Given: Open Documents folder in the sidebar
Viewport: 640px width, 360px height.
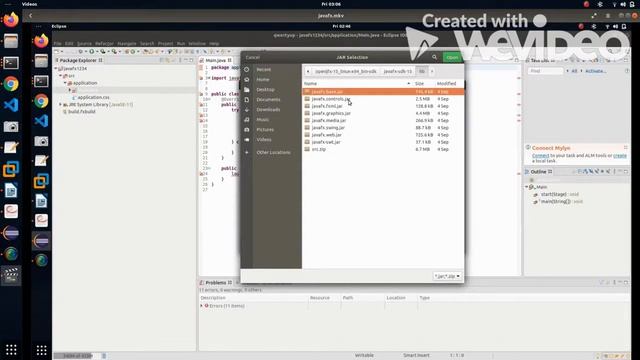Looking at the screenshot, I should (268, 100).
